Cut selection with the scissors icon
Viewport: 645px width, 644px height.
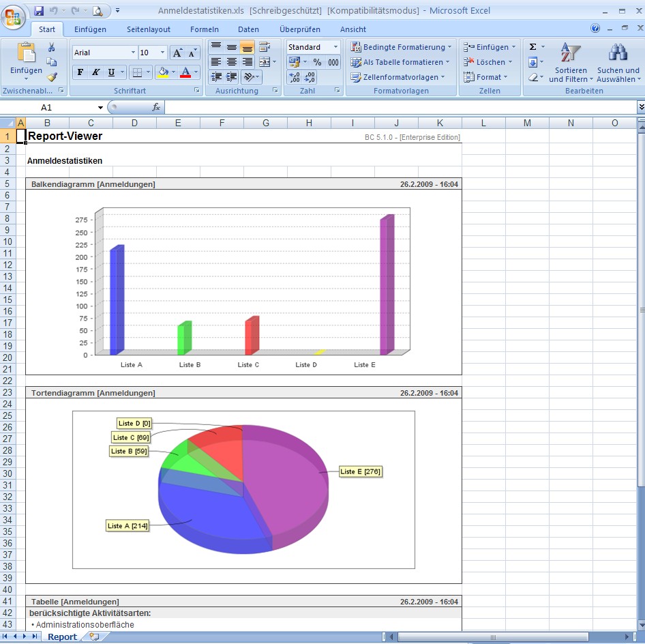(x=51, y=47)
